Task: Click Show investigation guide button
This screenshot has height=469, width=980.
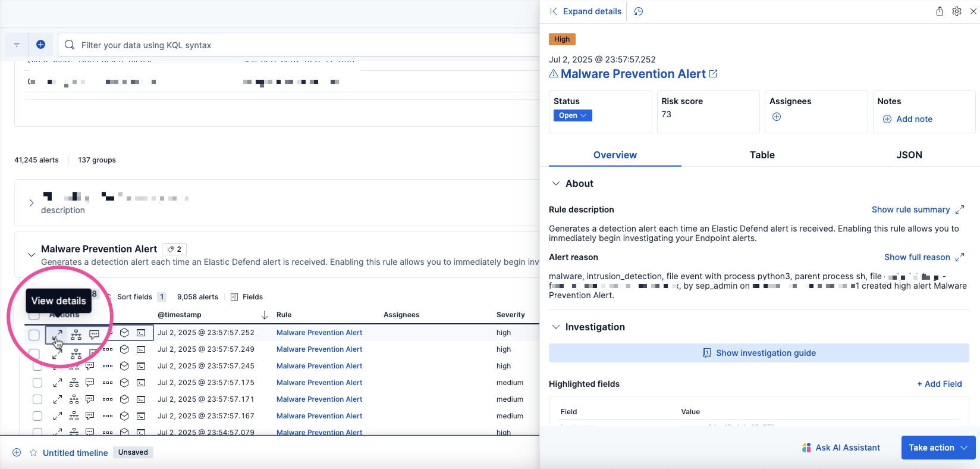Action: (x=759, y=353)
